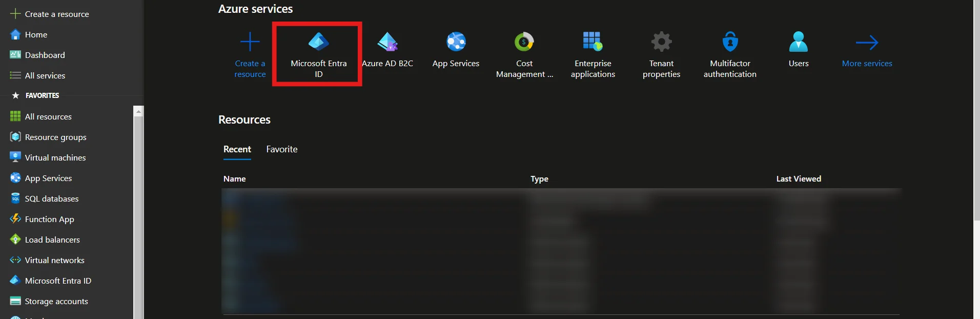Open Load balancers sidebar label
Screen dimensions: 980x319
(52, 240)
